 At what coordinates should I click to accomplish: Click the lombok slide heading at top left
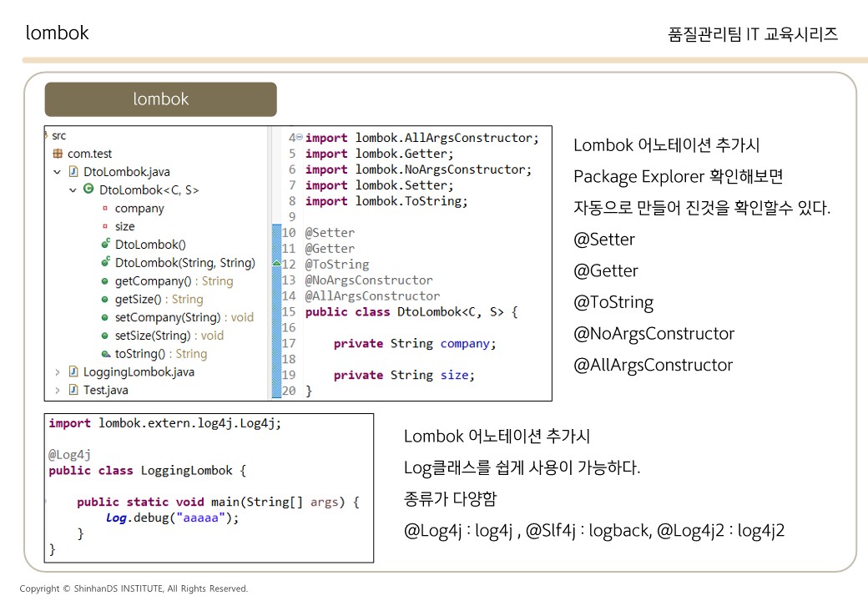[57, 33]
